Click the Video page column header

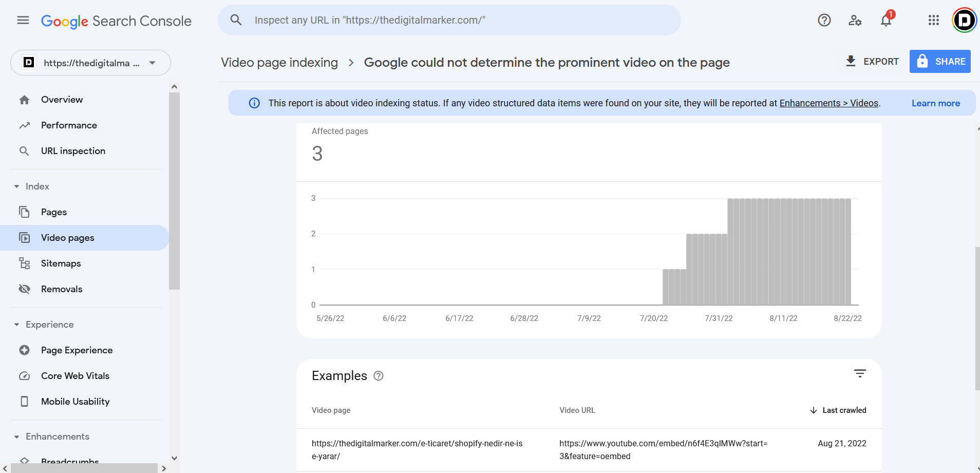[x=331, y=410]
